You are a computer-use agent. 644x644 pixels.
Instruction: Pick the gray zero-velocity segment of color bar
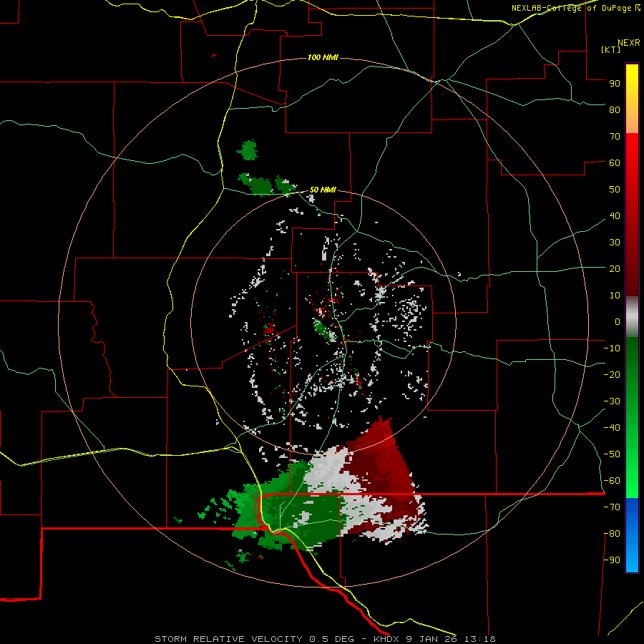[x=632, y=317]
